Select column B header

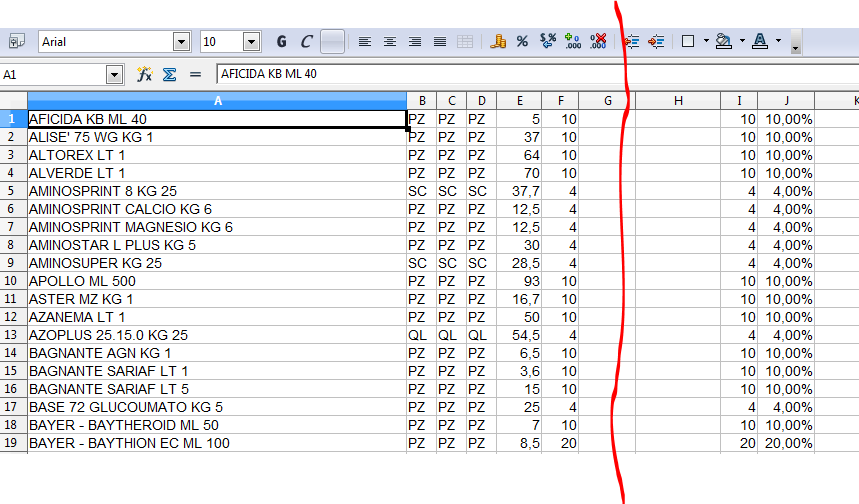pyautogui.click(x=422, y=101)
